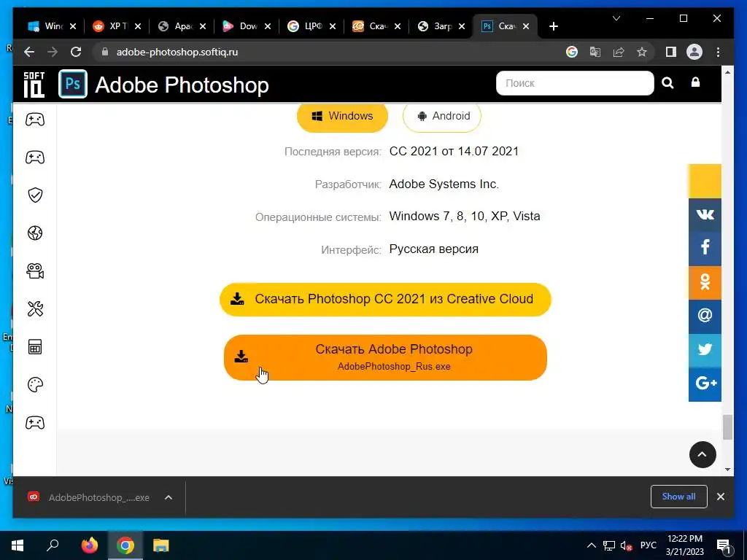Expand options for AdobePhotoshop exe download
Viewport: 747px width, 560px height.
(x=169, y=497)
